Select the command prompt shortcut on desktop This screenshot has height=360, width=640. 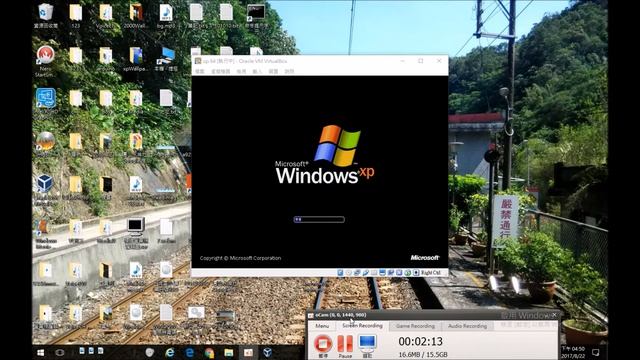[256, 16]
